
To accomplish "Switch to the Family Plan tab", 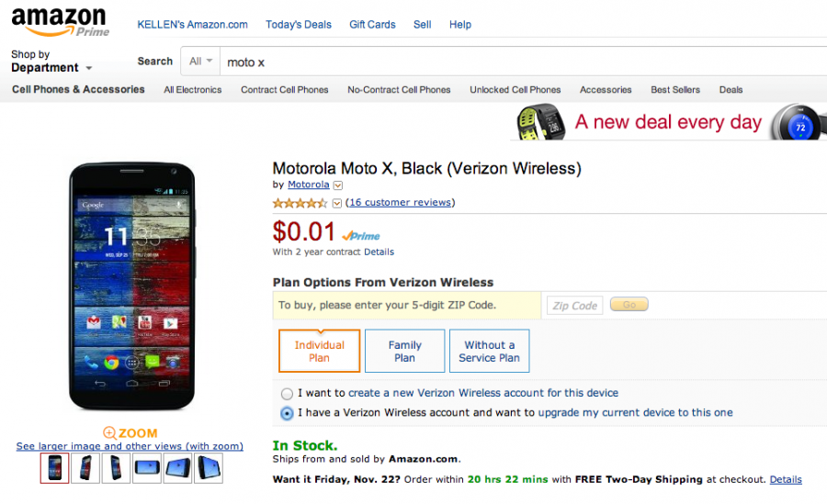I will coord(404,352).
